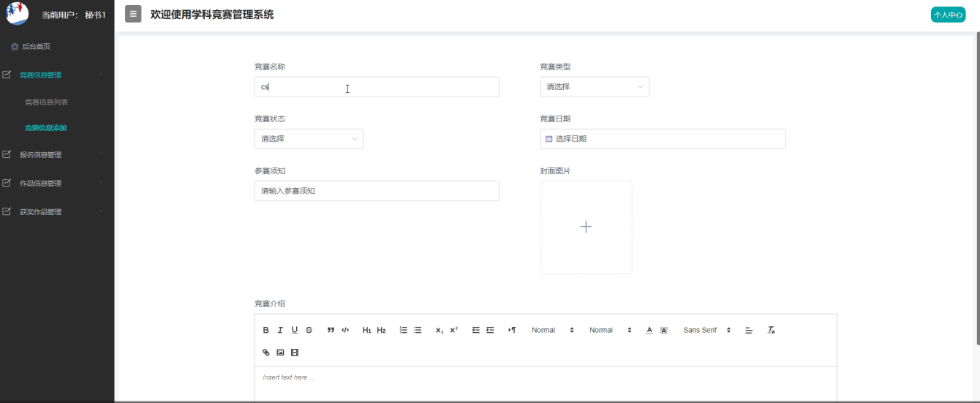980x403 pixels.
Task: Toggle underline formatting in editor
Action: pyautogui.click(x=295, y=331)
